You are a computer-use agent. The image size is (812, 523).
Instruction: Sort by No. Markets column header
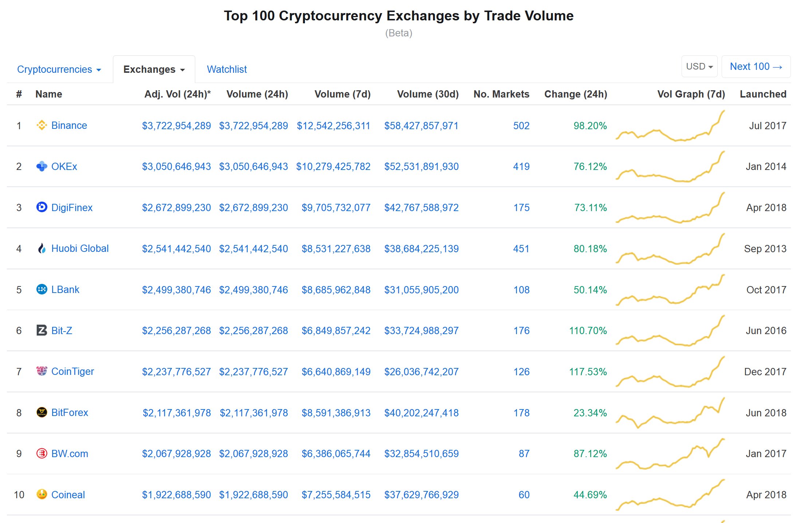[501, 94]
